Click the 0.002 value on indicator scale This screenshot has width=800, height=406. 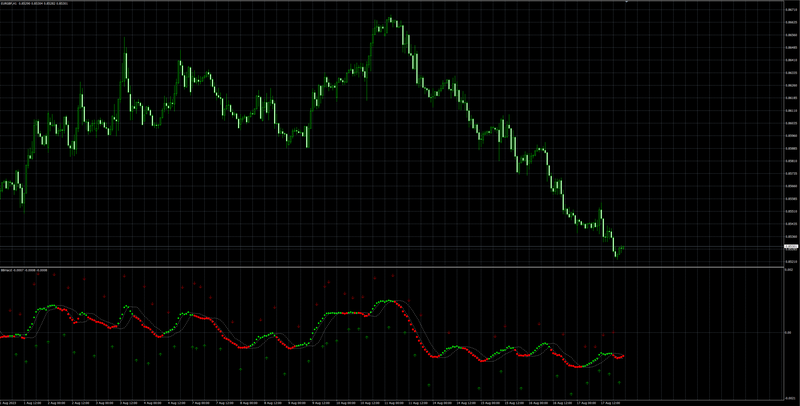pos(789,270)
